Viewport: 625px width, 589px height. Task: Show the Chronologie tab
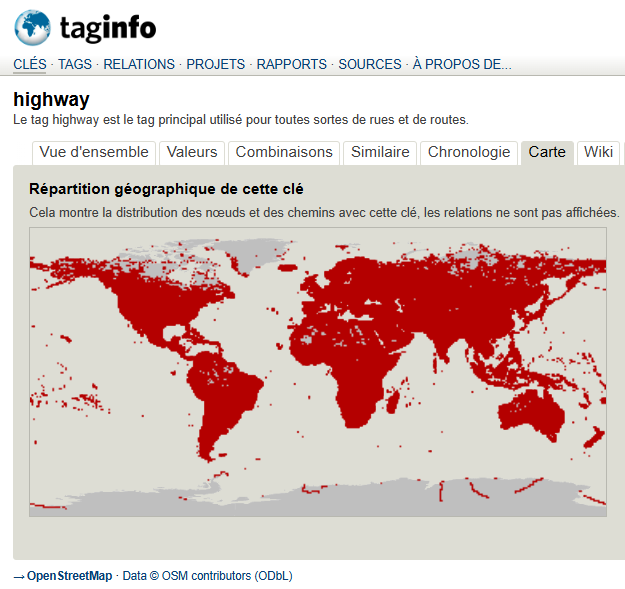[469, 153]
